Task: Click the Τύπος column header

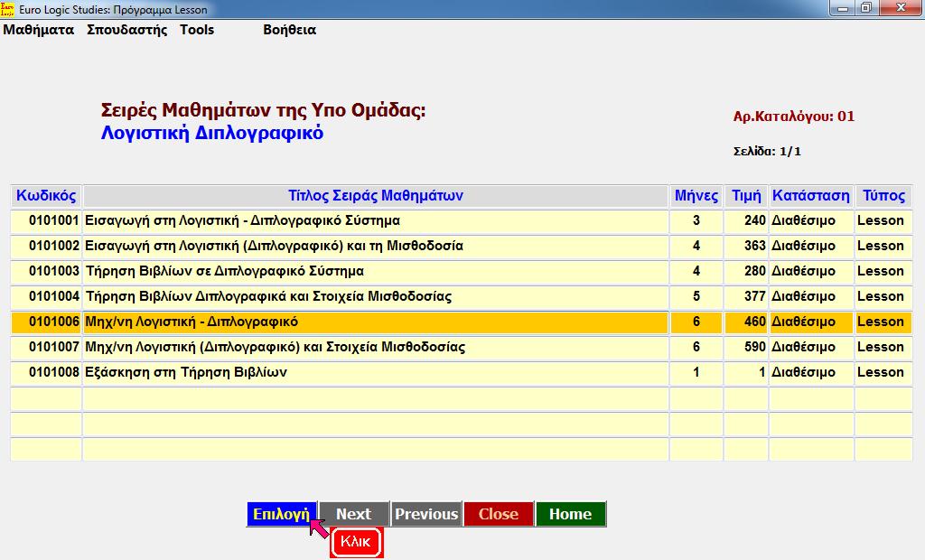Action: point(882,195)
